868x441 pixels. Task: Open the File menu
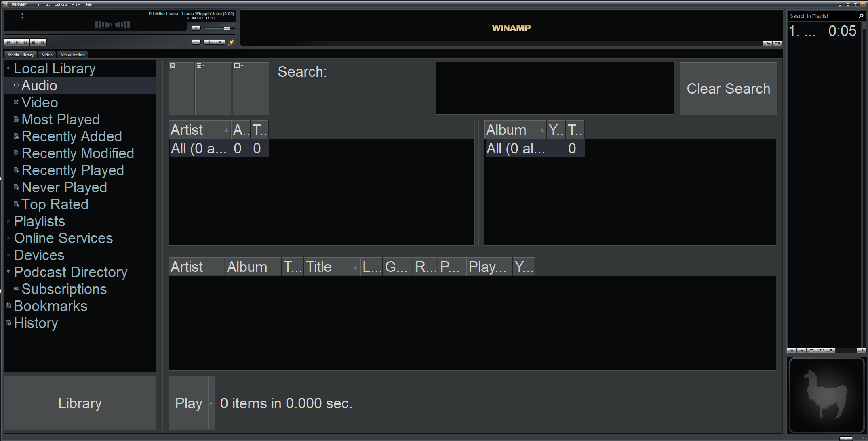click(36, 4)
